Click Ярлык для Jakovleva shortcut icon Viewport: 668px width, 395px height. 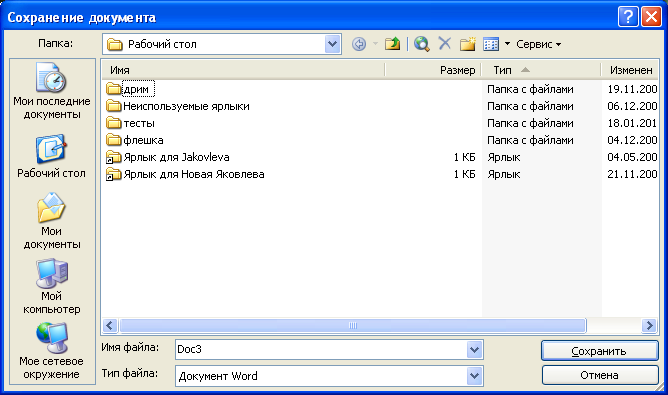coord(113,157)
